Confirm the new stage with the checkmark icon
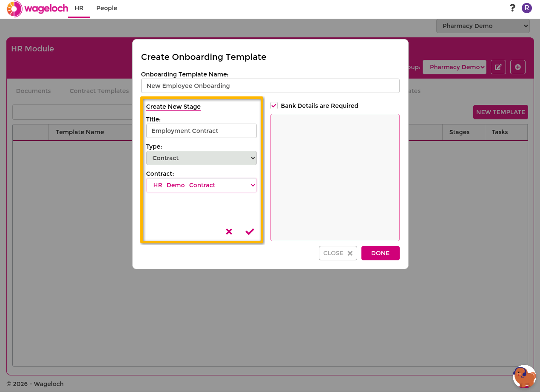 coord(250,231)
